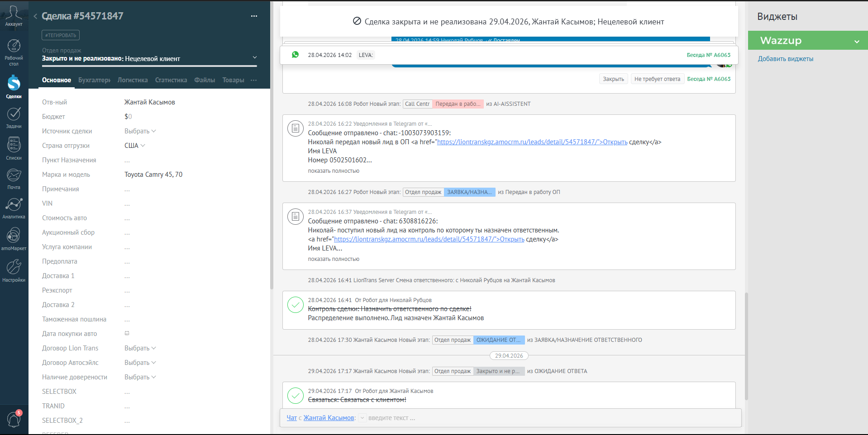Click the Закрыть conversation button

pos(613,79)
